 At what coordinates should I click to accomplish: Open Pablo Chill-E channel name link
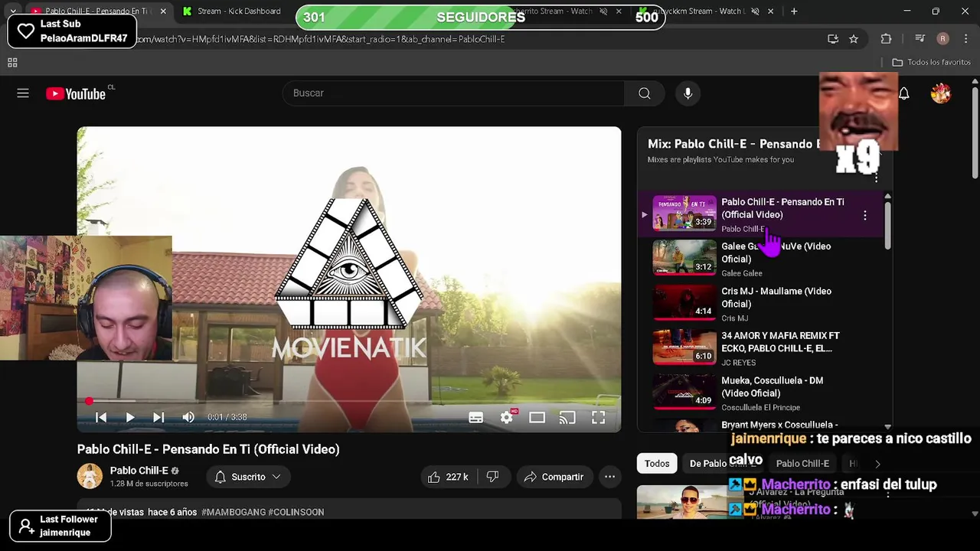click(139, 471)
